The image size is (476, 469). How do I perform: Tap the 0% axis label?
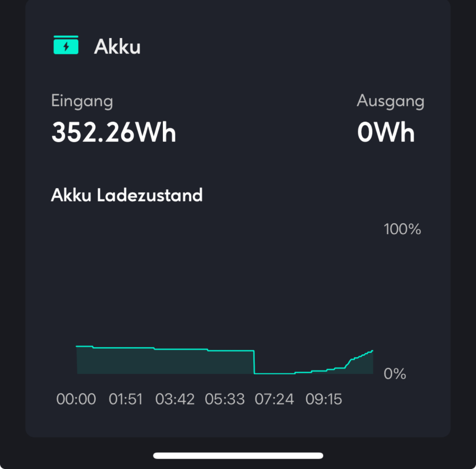pos(395,374)
